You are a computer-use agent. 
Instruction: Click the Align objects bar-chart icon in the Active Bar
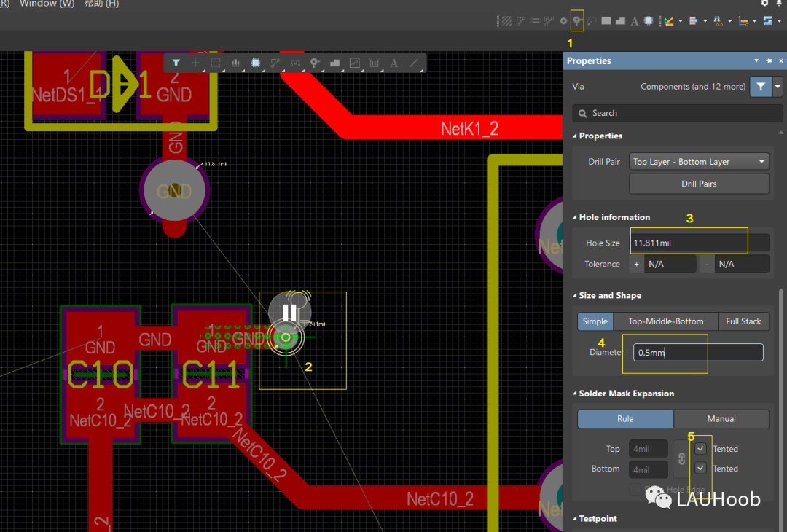pyautogui.click(x=235, y=63)
